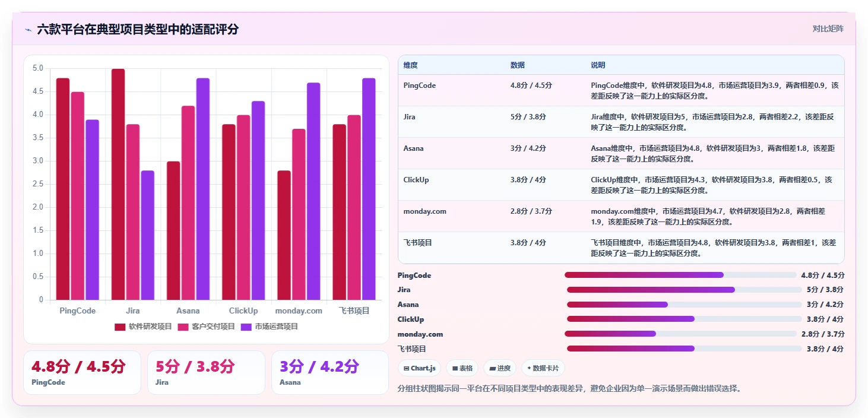
Task: Click the PingCode description mentioning 两者相差0.9
Action: pyautogui.click(x=715, y=90)
